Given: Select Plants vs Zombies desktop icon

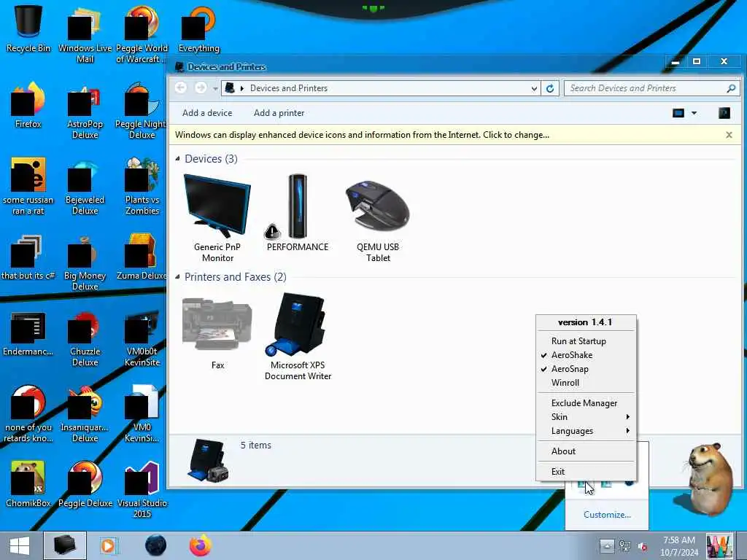Looking at the screenshot, I should tap(142, 186).
